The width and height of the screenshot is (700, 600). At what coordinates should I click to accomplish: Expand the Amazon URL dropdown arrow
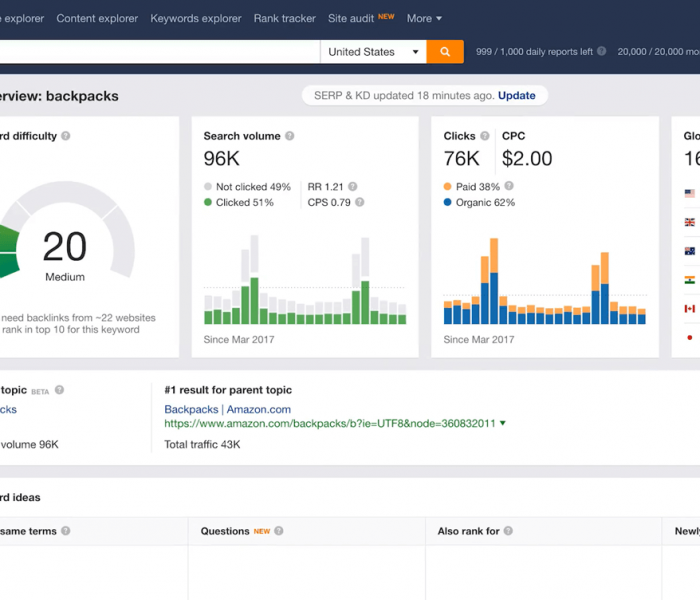pyautogui.click(x=503, y=423)
